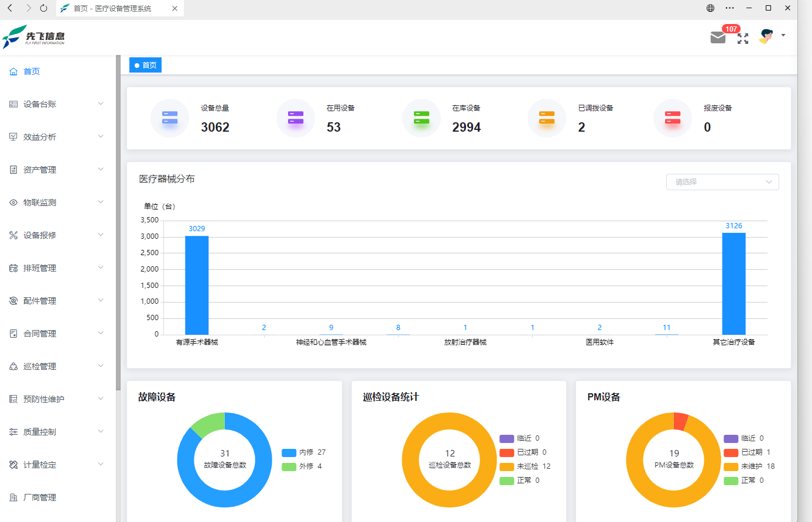Open the 请选择 dropdown in 医疗器械分布
The width and height of the screenshot is (812, 522).
(722, 182)
